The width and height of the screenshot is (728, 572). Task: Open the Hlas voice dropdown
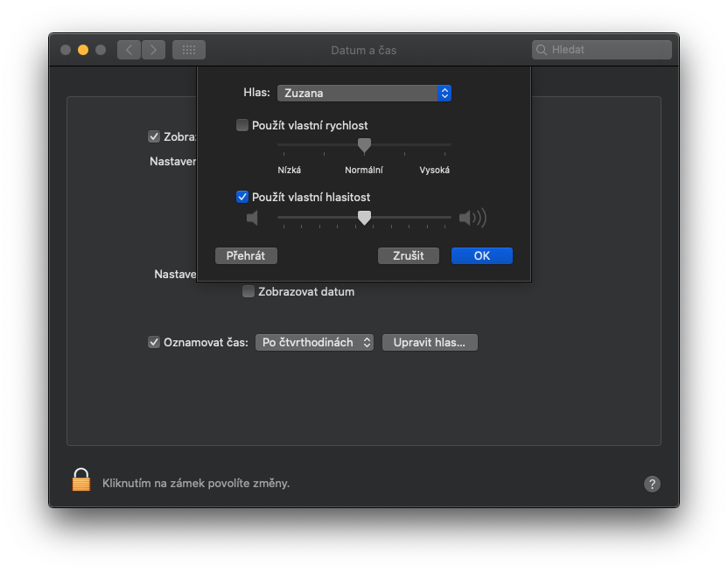click(364, 93)
